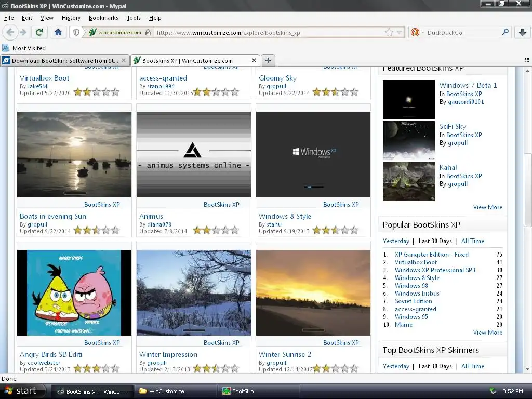Open the list all tabs icon
The width and height of the screenshot is (532, 399).
pyautogui.click(x=526, y=60)
